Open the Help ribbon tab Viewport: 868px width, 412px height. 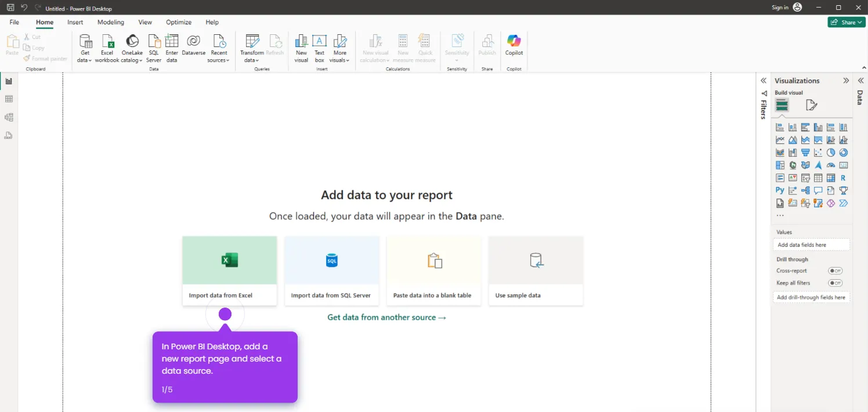tap(212, 22)
